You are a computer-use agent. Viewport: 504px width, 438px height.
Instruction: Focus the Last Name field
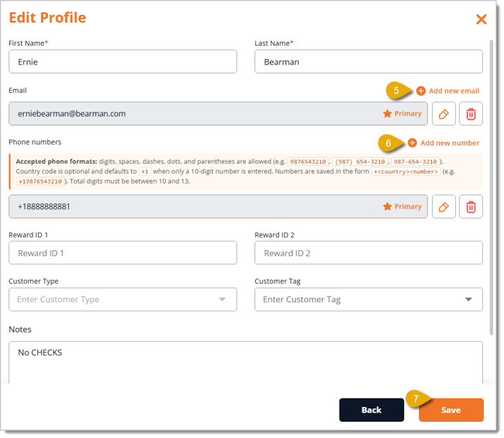368,62
